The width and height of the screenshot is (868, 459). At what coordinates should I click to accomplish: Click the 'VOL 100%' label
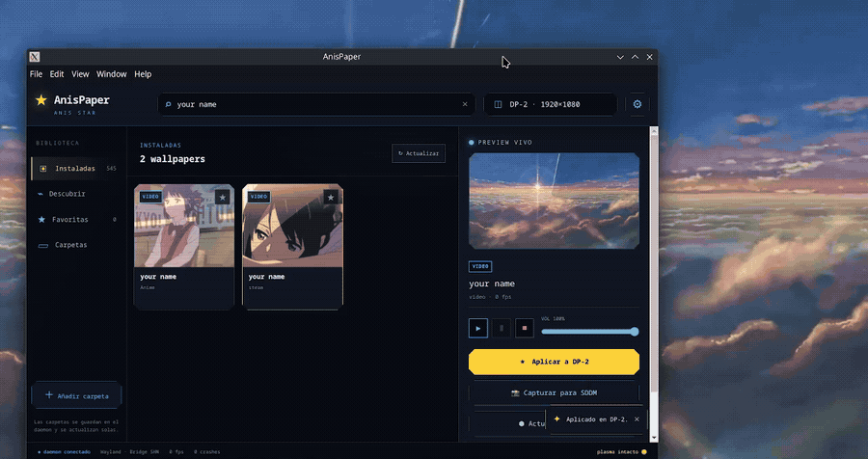coord(553,319)
